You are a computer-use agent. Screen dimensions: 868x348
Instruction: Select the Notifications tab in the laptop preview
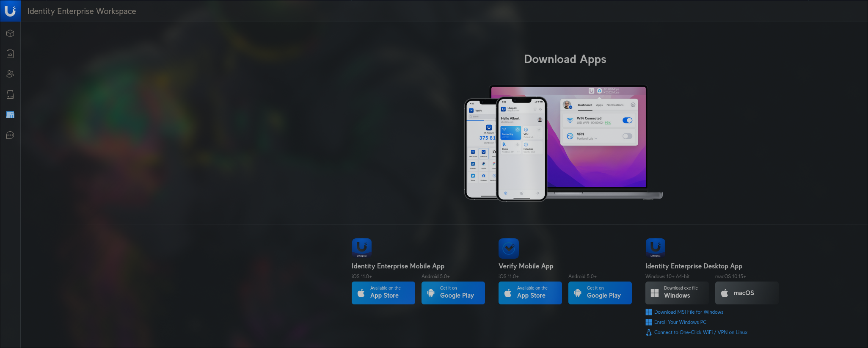pos(614,105)
